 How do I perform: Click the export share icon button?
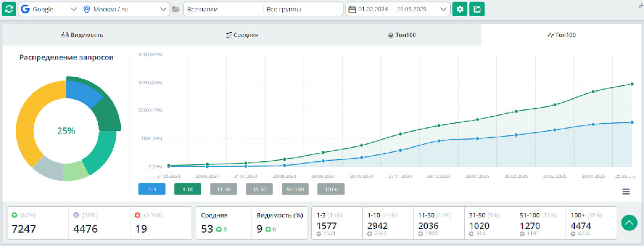(477, 9)
